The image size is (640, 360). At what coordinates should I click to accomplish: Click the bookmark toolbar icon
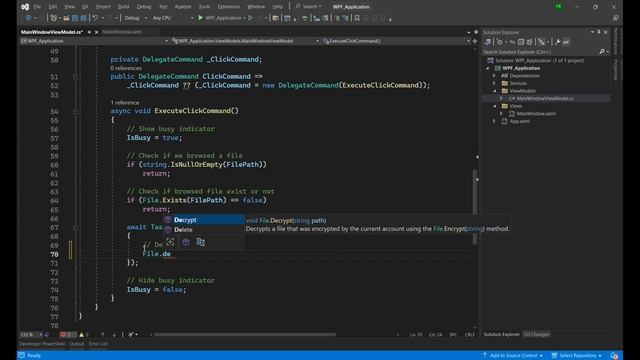pos(357,18)
